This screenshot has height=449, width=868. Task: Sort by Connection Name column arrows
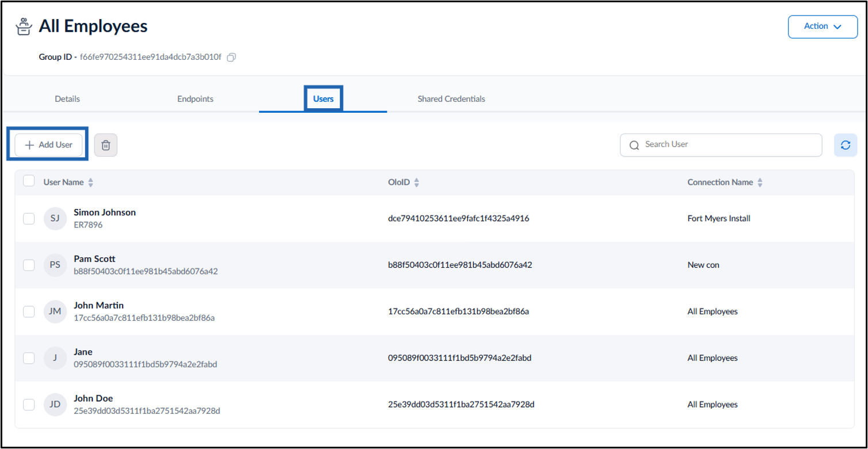pos(760,182)
